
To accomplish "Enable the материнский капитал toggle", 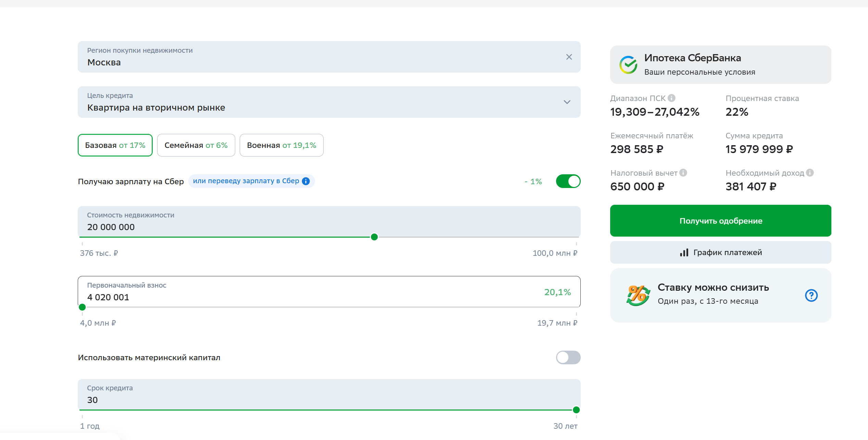I will tap(568, 357).
